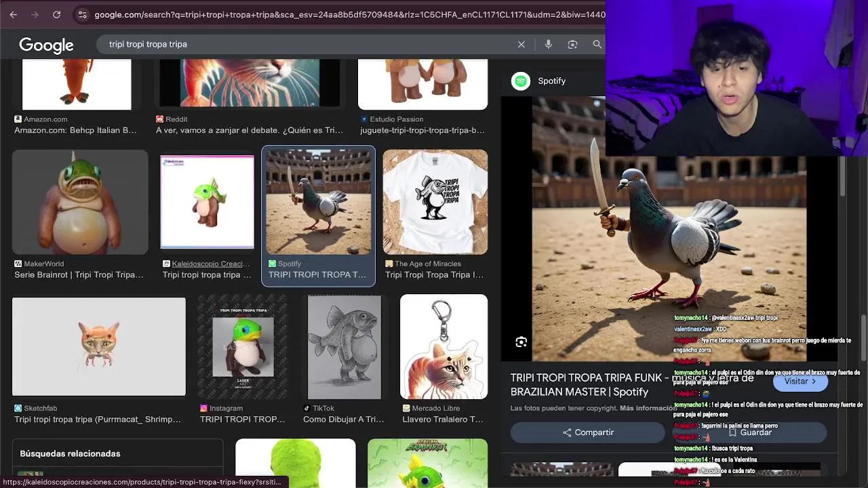The image size is (868, 488).
Task: Click The Age of Miracles source favicon
Action: (x=389, y=264)
